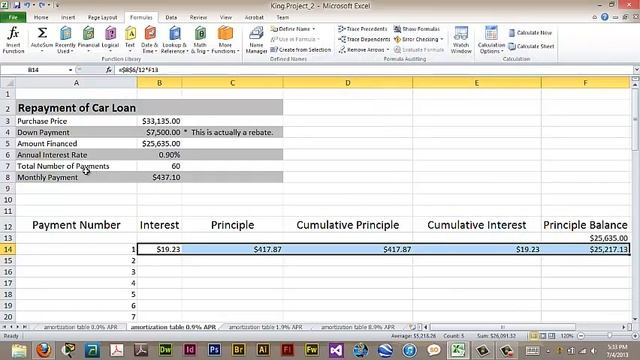This screenshot has width=640, height=360.
Task: Switch to Normal view in status bar
Action: [x=533, y=336]
